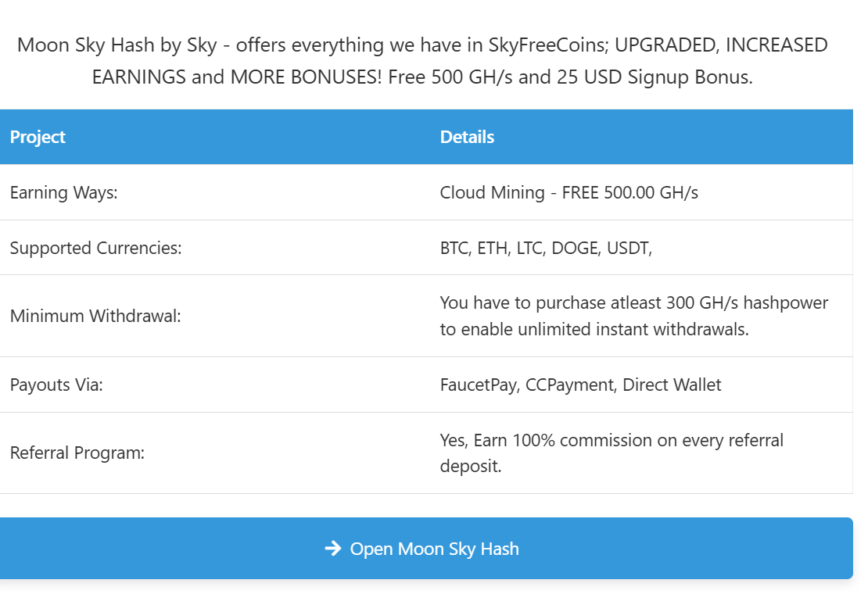The height and width of the screenshot is (594, 868).
Task: Click BTC in the supported currencies list
Action: [454, 248]
